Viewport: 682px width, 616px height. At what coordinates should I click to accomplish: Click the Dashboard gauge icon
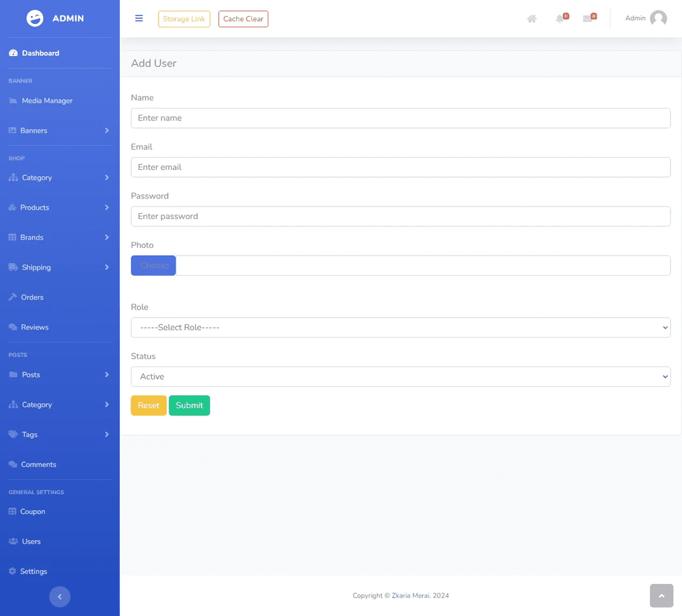coord(13,53)
